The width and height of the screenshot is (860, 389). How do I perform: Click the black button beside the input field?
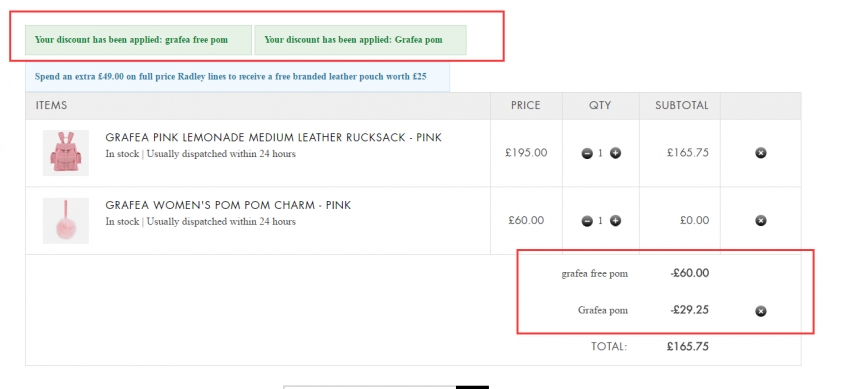472,387
